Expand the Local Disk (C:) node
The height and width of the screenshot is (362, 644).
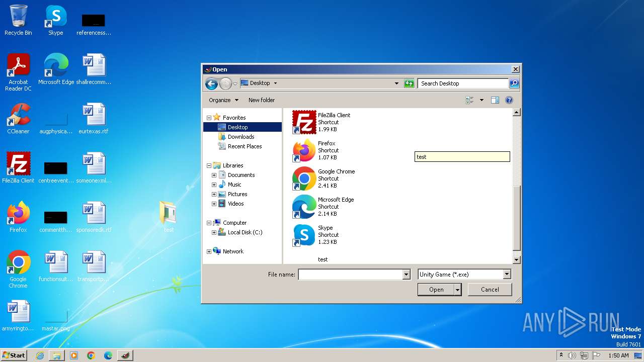(x=214, y=232)
